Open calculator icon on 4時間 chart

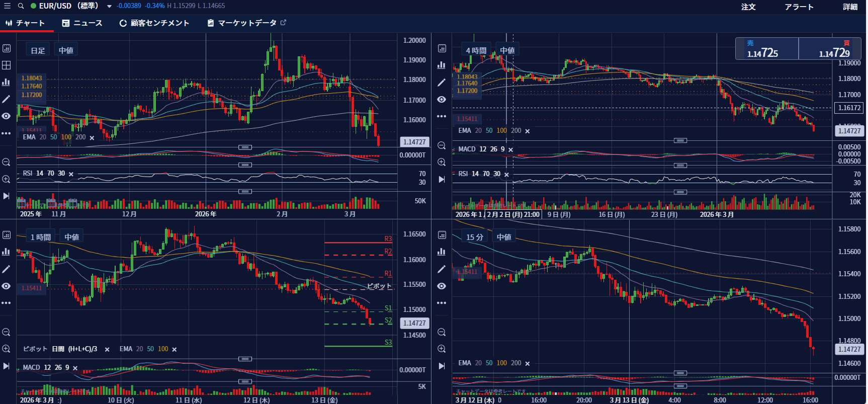click(442, 48)
